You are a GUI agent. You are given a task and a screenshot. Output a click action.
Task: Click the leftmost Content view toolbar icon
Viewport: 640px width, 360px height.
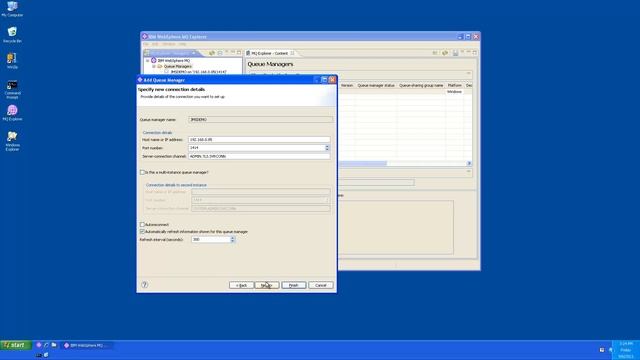pos(435,53)
